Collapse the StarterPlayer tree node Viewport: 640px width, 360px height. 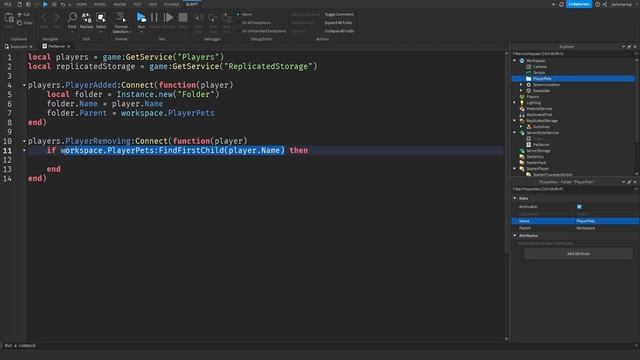pyautogui.click(x=515, y=168)
